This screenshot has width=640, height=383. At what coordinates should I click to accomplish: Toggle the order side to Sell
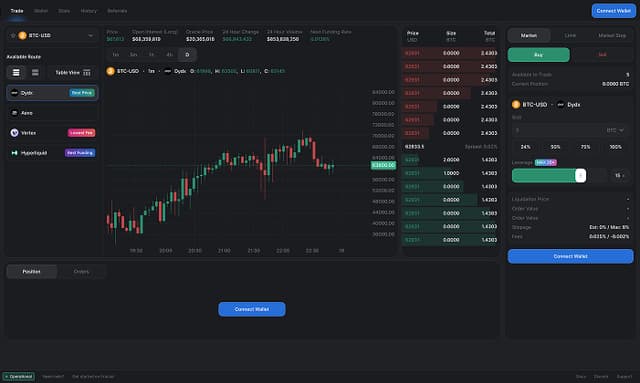coord(602,55)
